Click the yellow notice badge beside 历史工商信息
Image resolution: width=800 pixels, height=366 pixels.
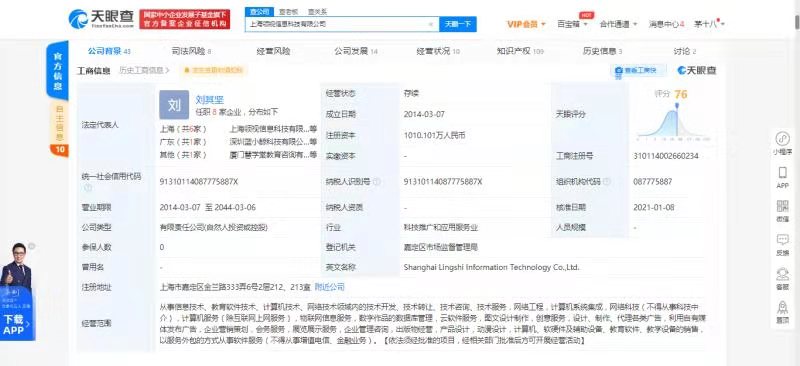(x=213, y=70)
